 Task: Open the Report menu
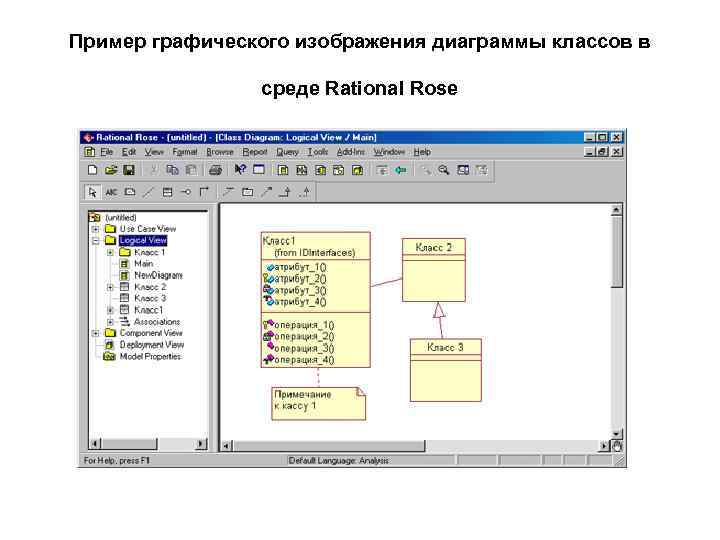click(255, 152)
